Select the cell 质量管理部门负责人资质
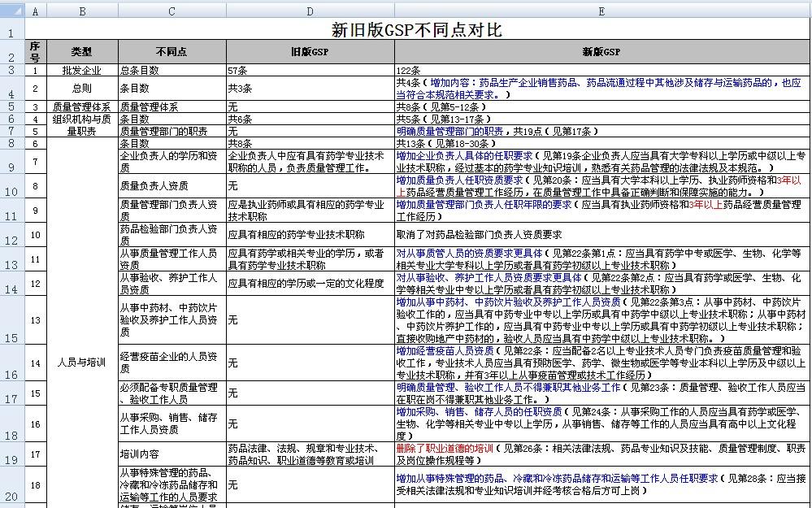The image size is (812, 508). click(172, 211)
